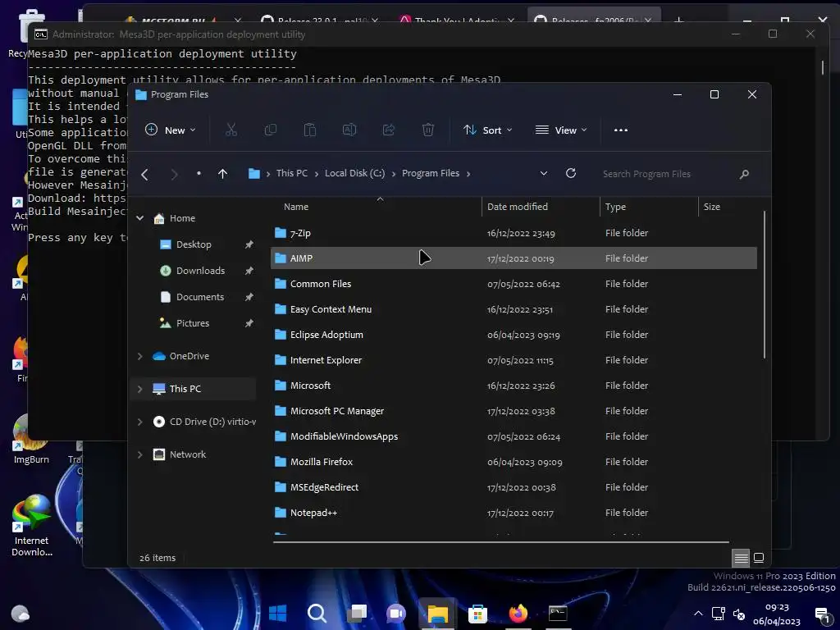Open the Chat app on taskbar
The image size is (840, 630).
click(x=396, y=614)
